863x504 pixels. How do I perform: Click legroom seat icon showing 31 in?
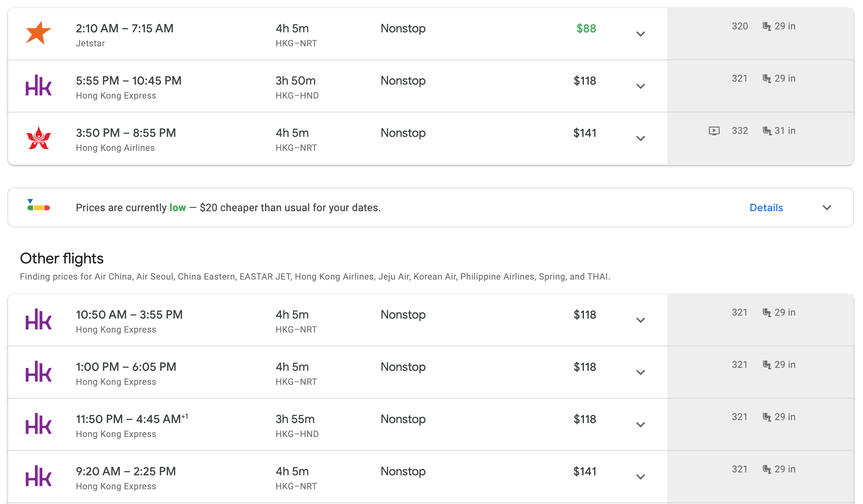[767, 131]
